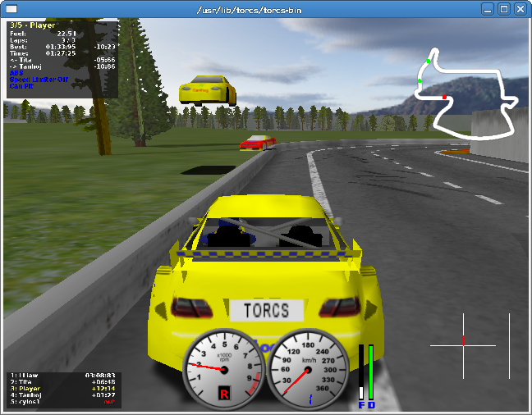Click the leader time '03:08:83'

(100, 376)
